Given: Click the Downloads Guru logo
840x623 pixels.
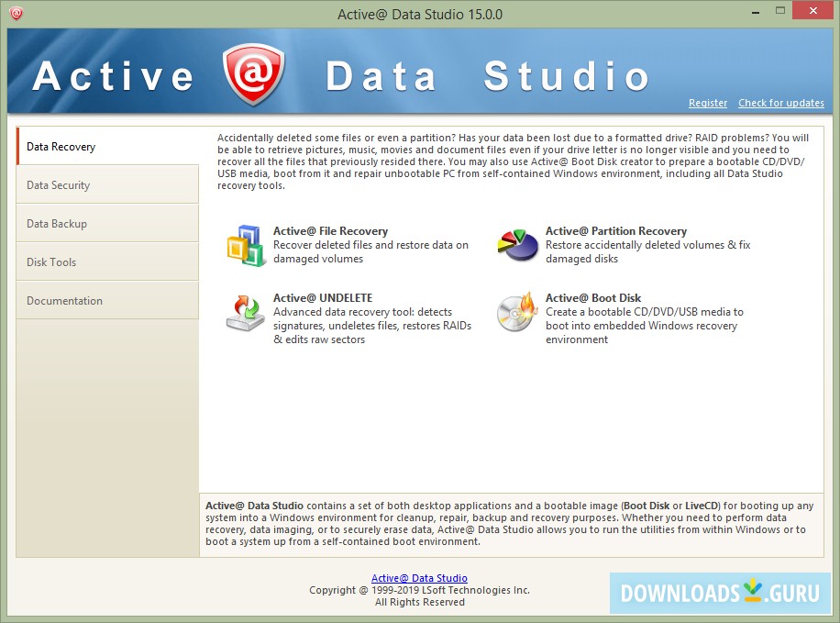Looking at the screenshot, I should point(720,592).
